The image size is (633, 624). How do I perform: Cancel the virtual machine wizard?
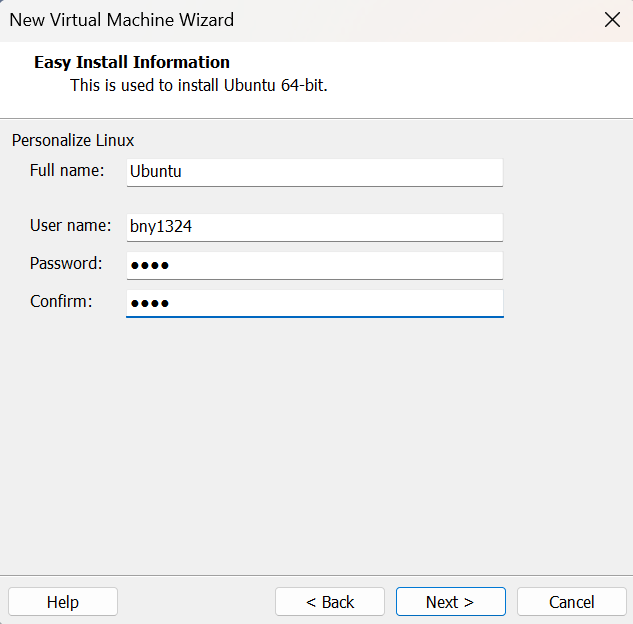click(x=572, y=602)
